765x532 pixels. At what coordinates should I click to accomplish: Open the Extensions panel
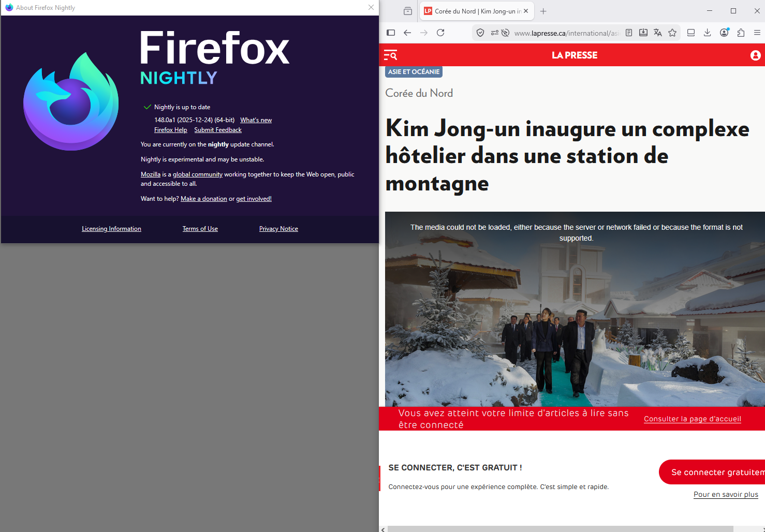[741, 33]
